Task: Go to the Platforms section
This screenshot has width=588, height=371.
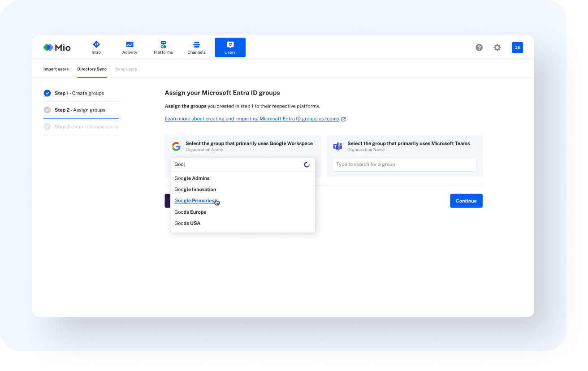Action: coord(163,47)
